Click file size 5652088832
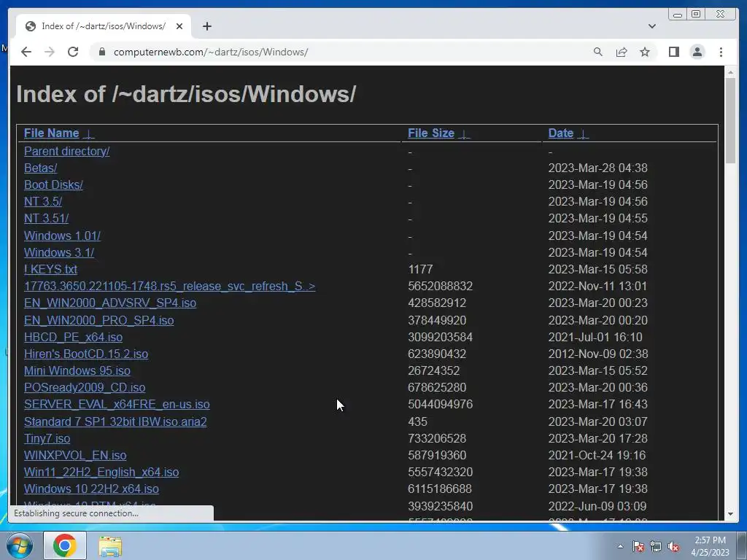Screen dimensions: 747x560 tap(440, 286)
